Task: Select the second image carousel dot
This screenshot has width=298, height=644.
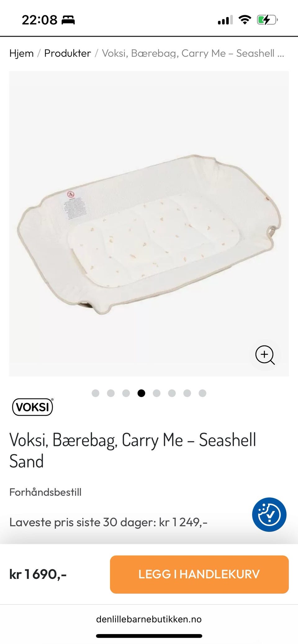Action: tap(111, 393)
